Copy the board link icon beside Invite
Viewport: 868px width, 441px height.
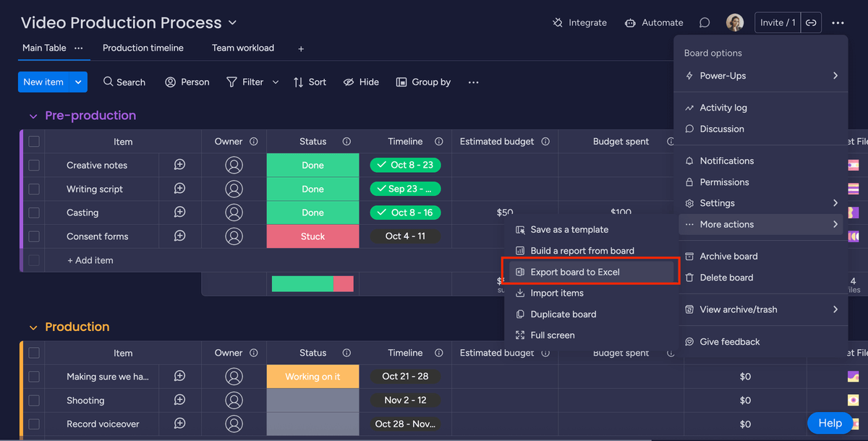point(811,22)
